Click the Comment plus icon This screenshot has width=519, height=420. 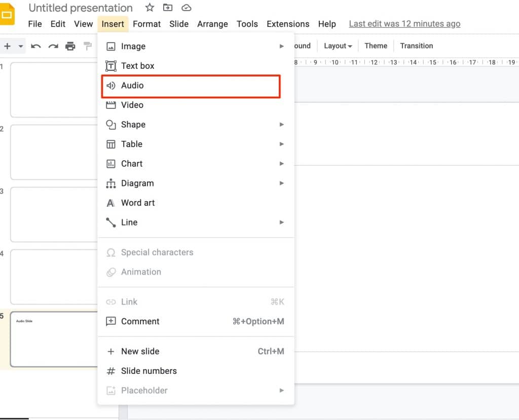(x=111, y=321)
